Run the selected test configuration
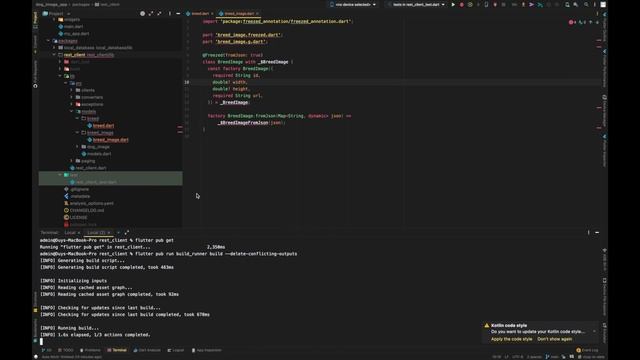 (453, 4)
